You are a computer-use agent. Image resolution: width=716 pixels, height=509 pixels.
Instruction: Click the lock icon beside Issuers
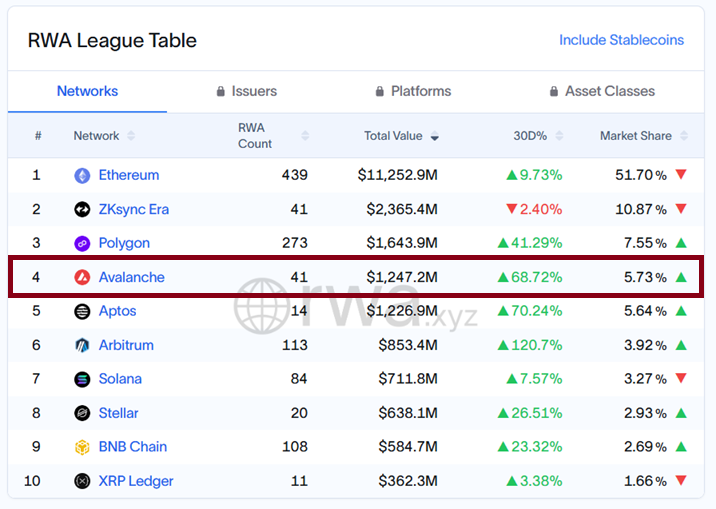[221, 91]
